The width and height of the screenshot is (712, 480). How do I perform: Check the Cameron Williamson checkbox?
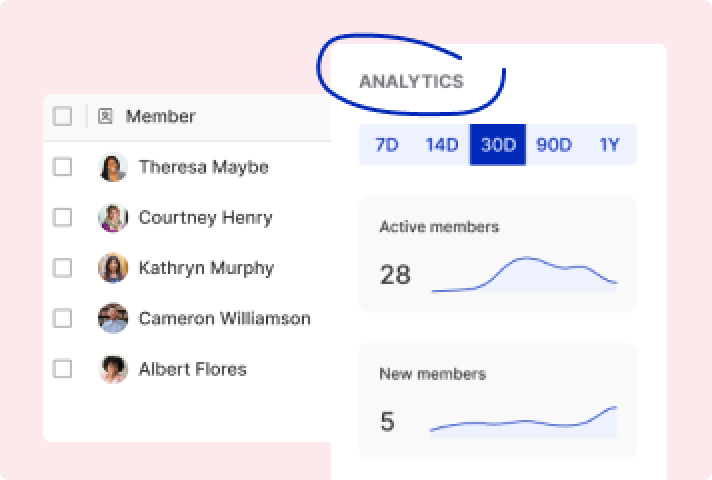coord(62,318)
